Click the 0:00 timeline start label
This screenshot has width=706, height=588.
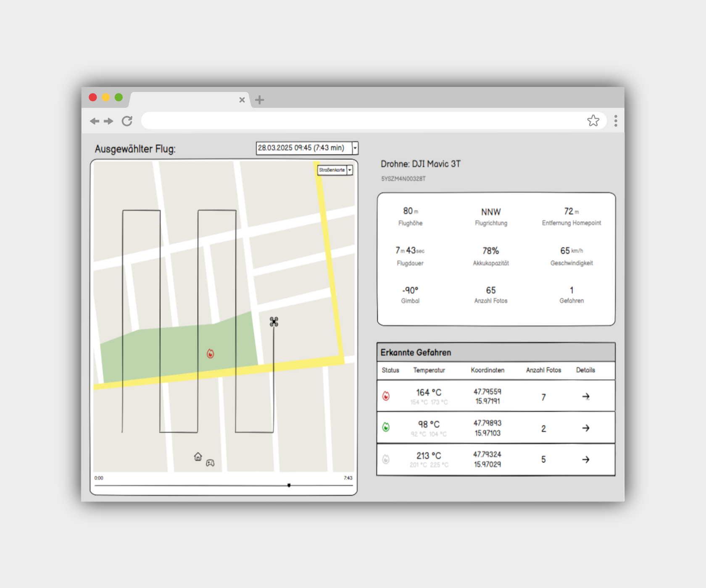coord(99,478)
